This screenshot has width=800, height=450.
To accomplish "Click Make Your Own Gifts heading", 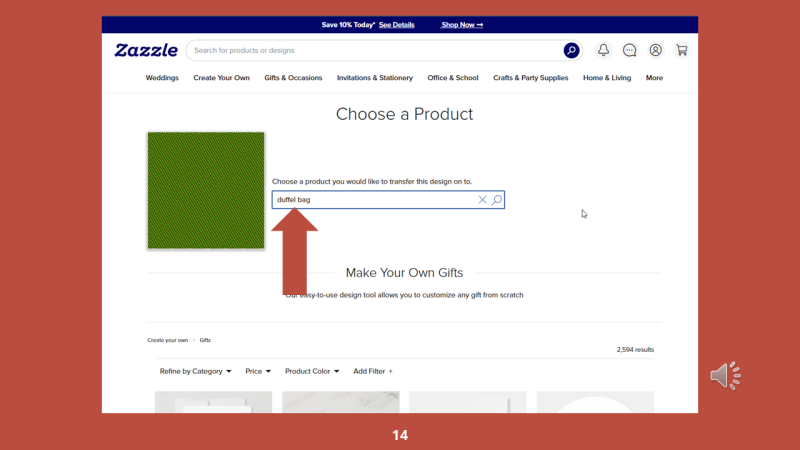I will coord(404,272).
